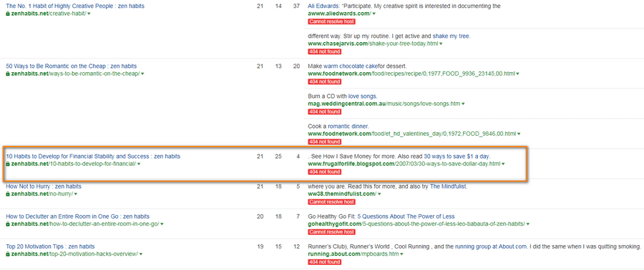Open www.chasejarvis.com/shake-your-tree-today.html link
The image size is (644, 270).
point(373,44)
